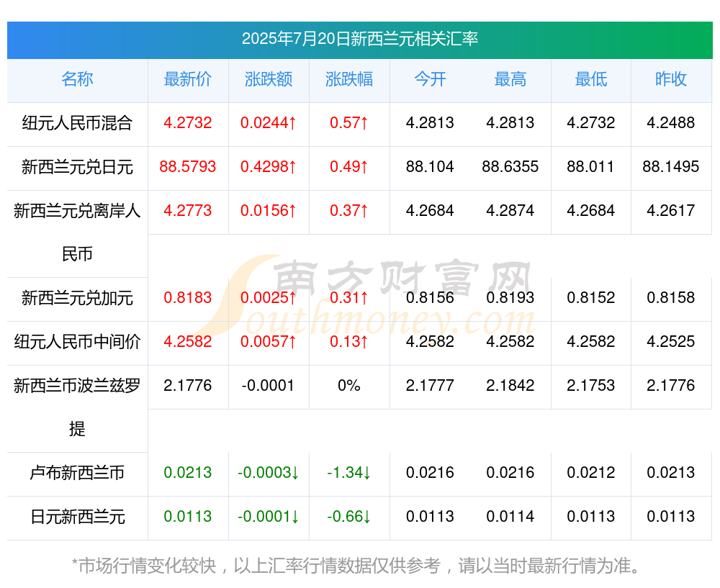Viewport: 720px width, 588px height.
Task: Click change amount 0.0244↑
Action: pyautogui.click(x=269, y=123)
